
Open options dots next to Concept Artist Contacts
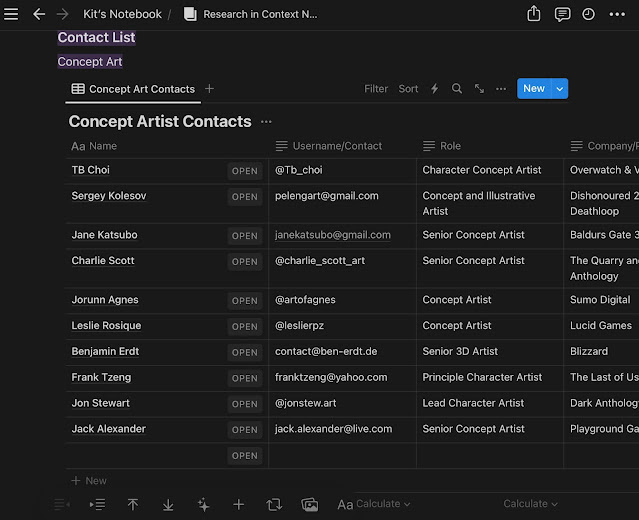click(266, 122)
